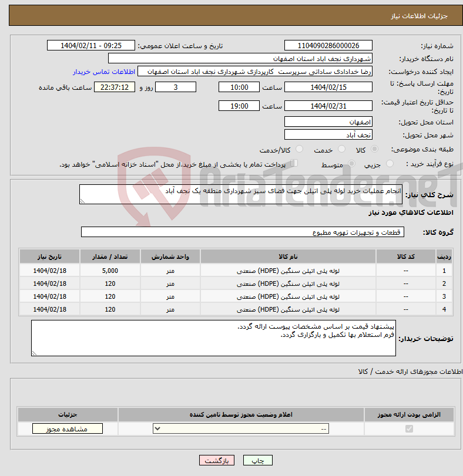Toggle the Islamic treasury payment checkbox
463x476 pixels.
(294, 164)
